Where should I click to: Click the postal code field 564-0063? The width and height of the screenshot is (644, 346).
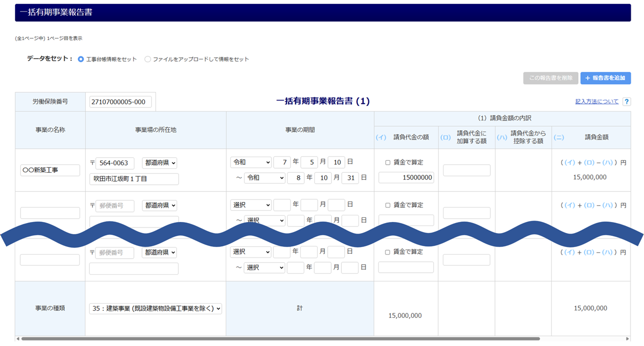[x=115, y=163]
